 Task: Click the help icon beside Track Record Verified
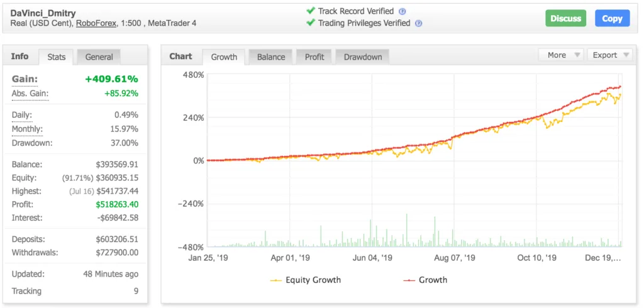(x=402, y=11)
